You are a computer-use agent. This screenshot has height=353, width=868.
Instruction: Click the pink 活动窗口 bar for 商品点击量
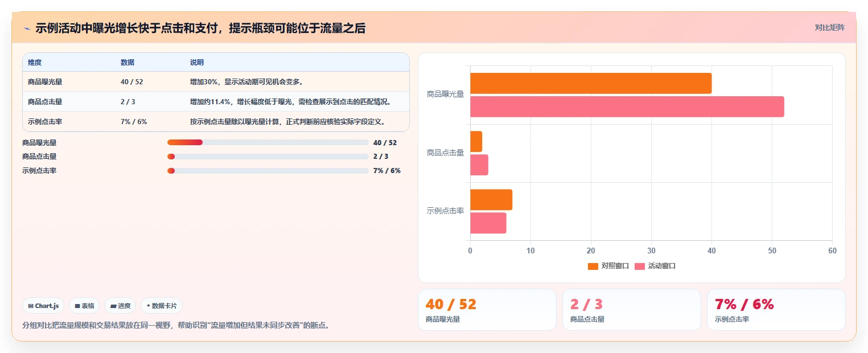point(479,165)
